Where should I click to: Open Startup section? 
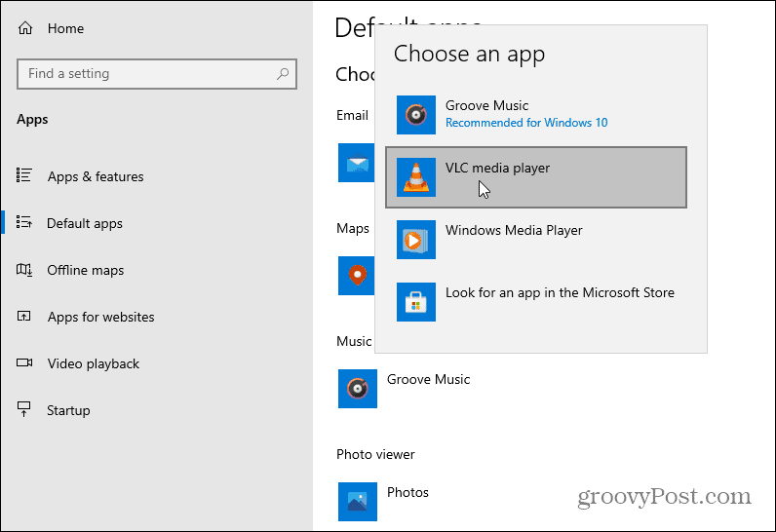[68, 411]
